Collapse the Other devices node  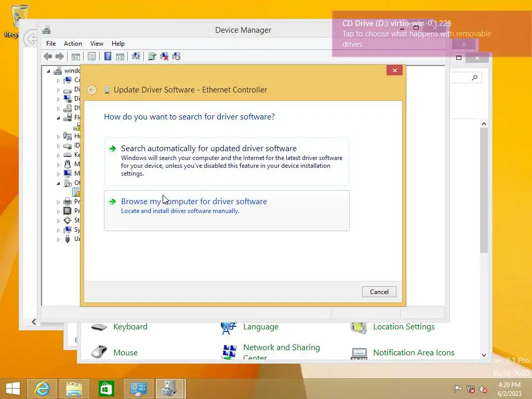click(x=58, y=183)
